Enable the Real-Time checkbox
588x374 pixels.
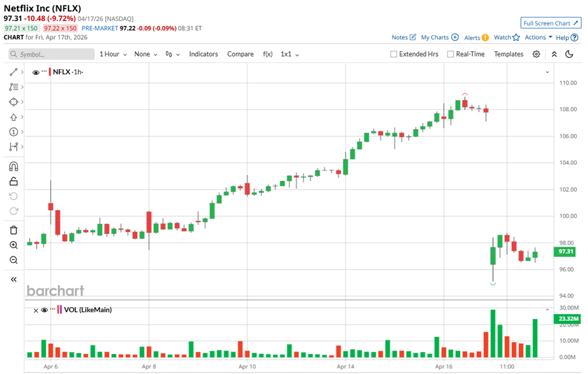(x=451, y=54)
